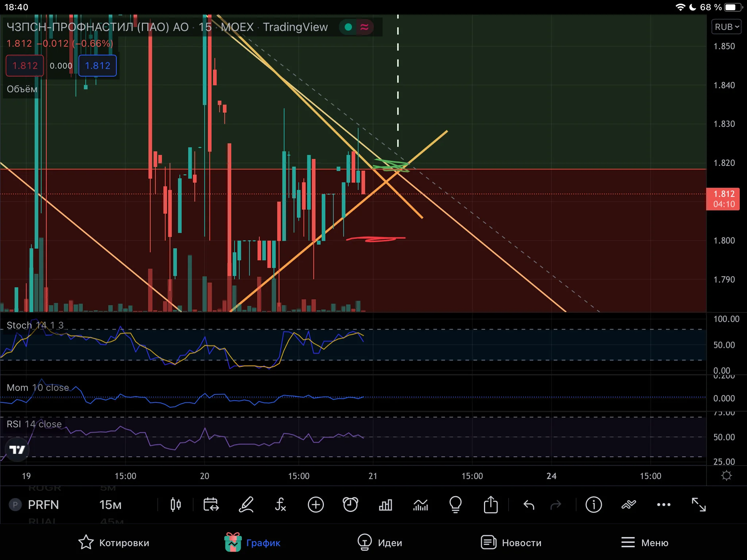Change the 15м timeframe selector

pos(110,505)
